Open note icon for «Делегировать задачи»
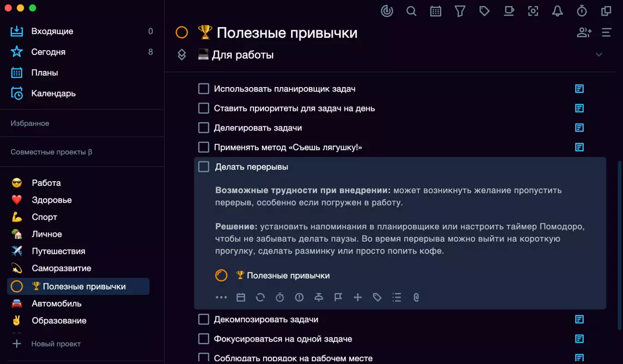This screenshot has height=364, width=623. click(580, 128)
